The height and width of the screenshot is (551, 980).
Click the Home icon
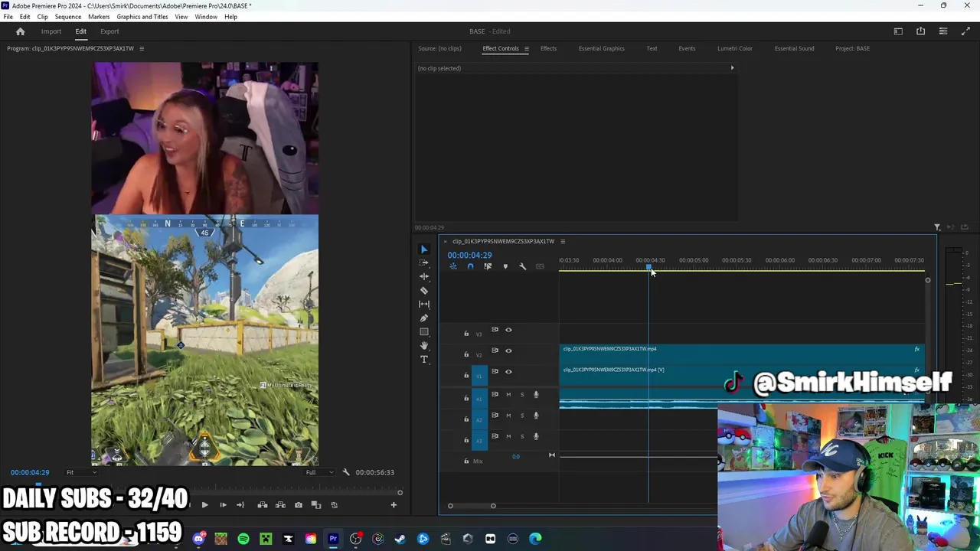click(x=21, y=31)
